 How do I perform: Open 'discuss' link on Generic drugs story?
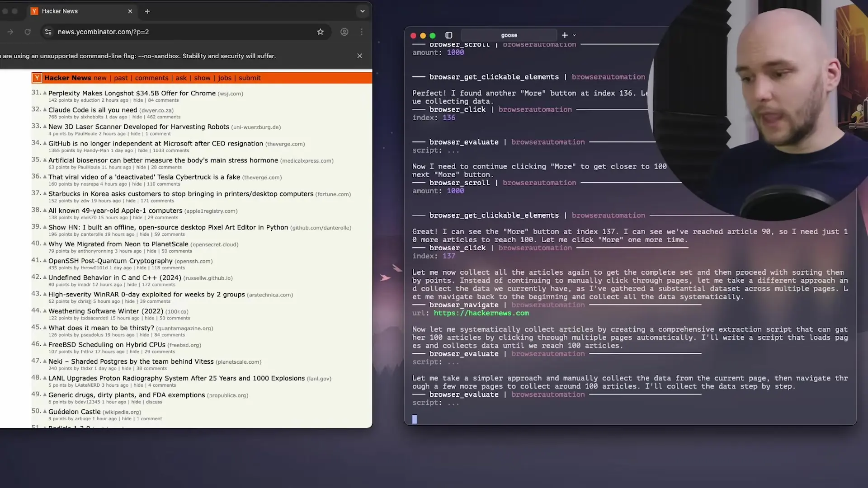(x=154, y=402)
